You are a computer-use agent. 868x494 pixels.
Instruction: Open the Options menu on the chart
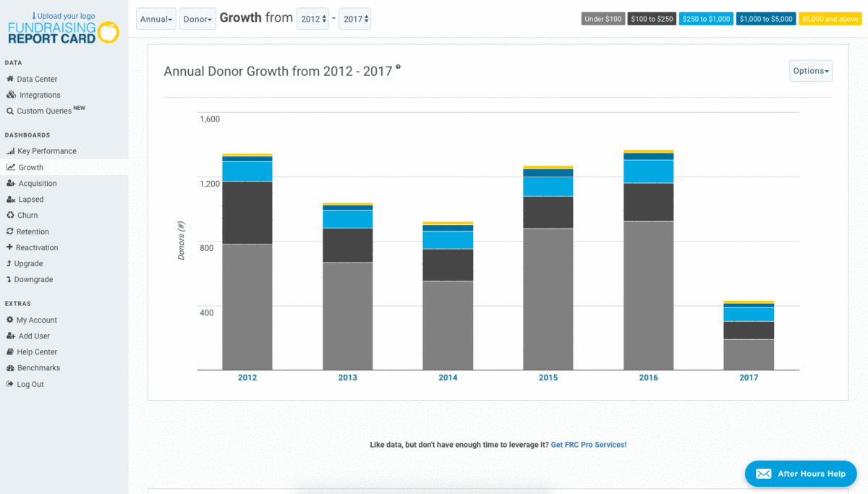point(810,71)
